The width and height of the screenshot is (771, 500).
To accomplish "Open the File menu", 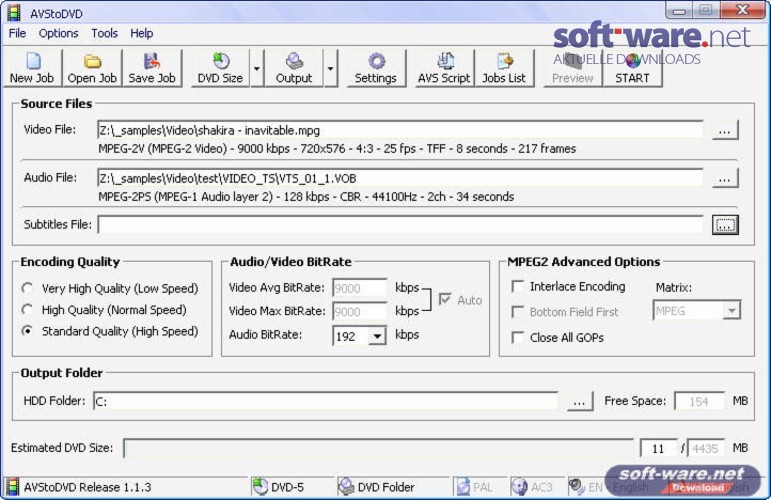I will [x=18, y=33].
